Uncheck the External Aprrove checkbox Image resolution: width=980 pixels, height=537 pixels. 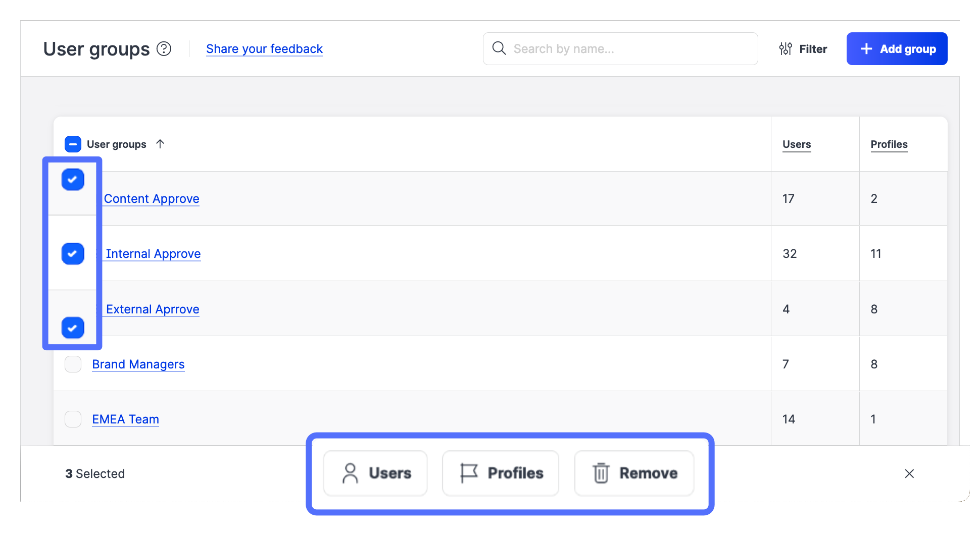coord(73,328)
